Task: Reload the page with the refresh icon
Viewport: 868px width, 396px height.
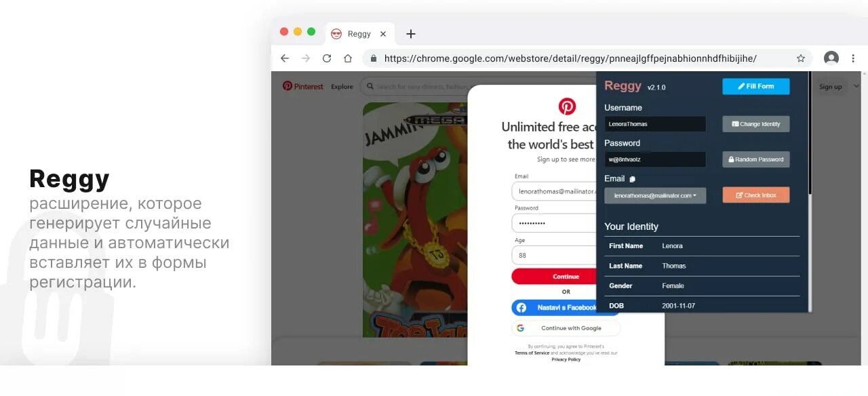Action: click(327, 58)
